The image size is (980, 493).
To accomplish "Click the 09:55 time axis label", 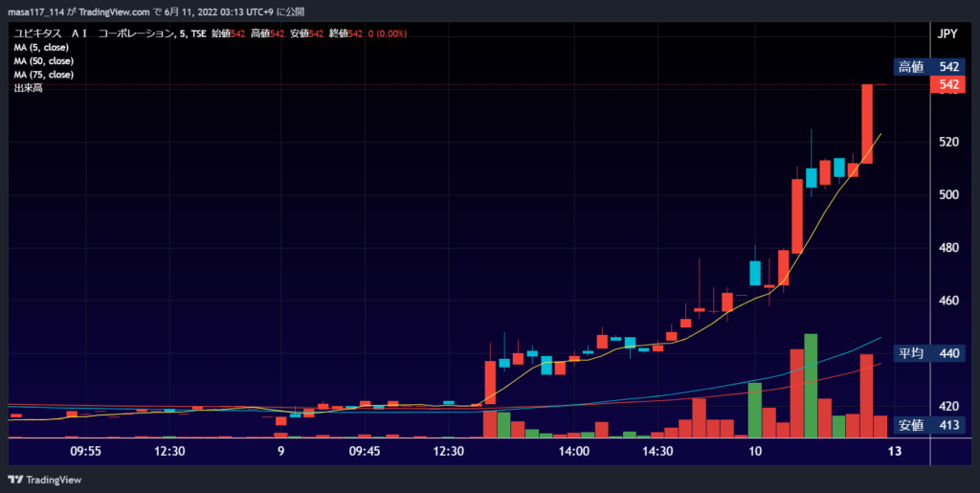I will pyautogui.click(x=85, y=451).
